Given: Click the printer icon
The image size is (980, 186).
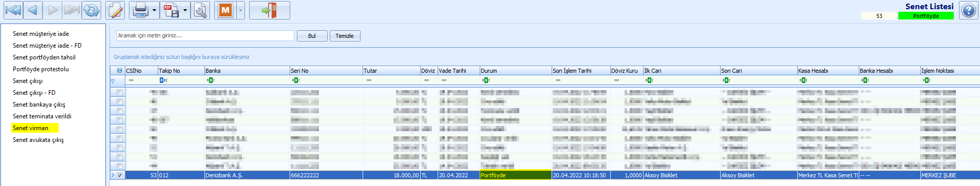Looking at the screenshot, I should tap(140, 10).
